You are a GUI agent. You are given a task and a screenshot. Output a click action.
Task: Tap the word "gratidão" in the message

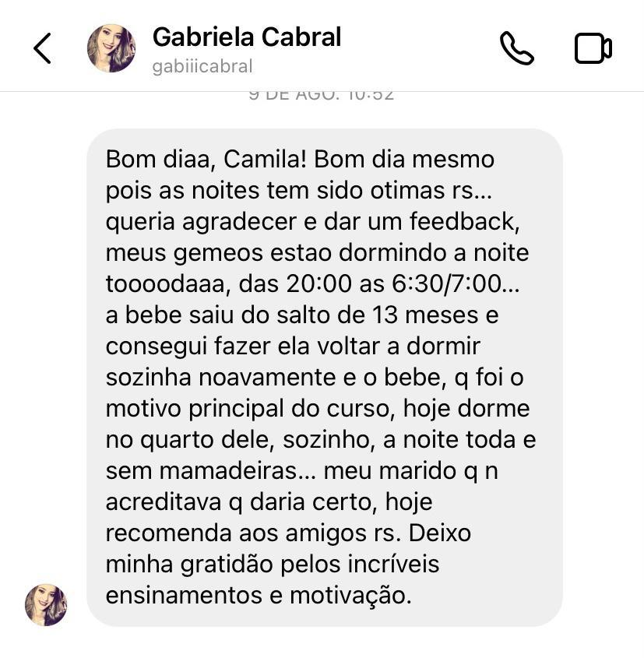coord(227,565)
